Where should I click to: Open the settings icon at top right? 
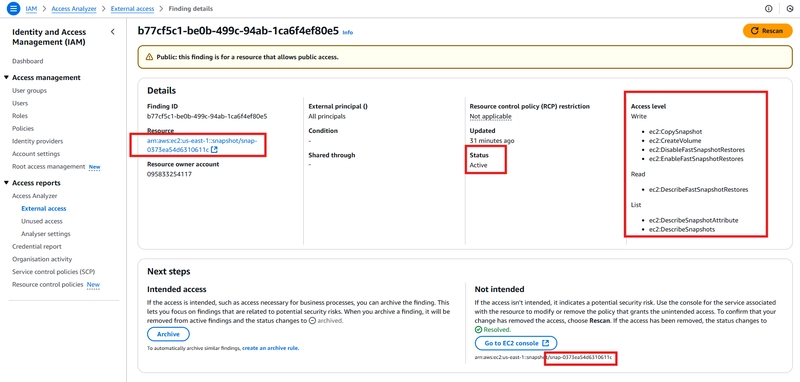pyautogui.click(x=790, y=9)
